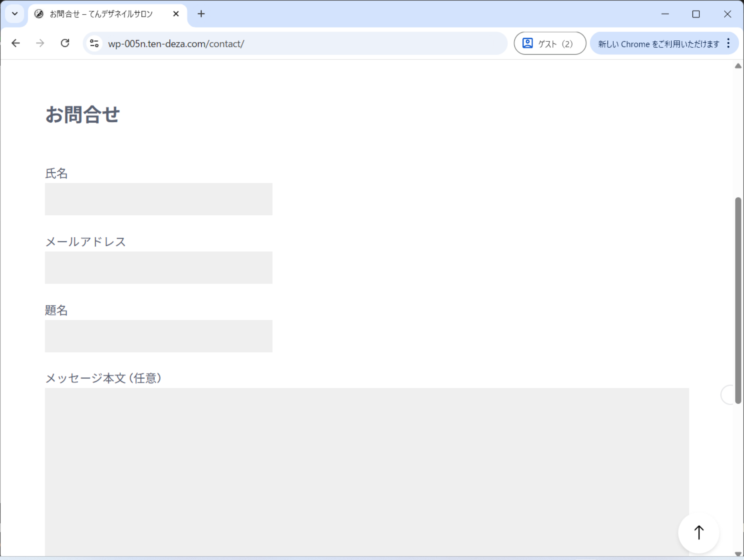Click the 新しい Chrome update notice
Screen dimensions: 744x560
[658, 44]
